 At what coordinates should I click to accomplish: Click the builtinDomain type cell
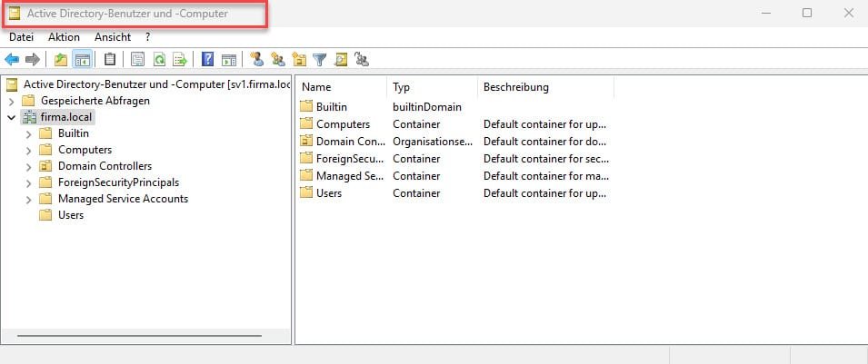pyautogui.click(x=427, y=107)
